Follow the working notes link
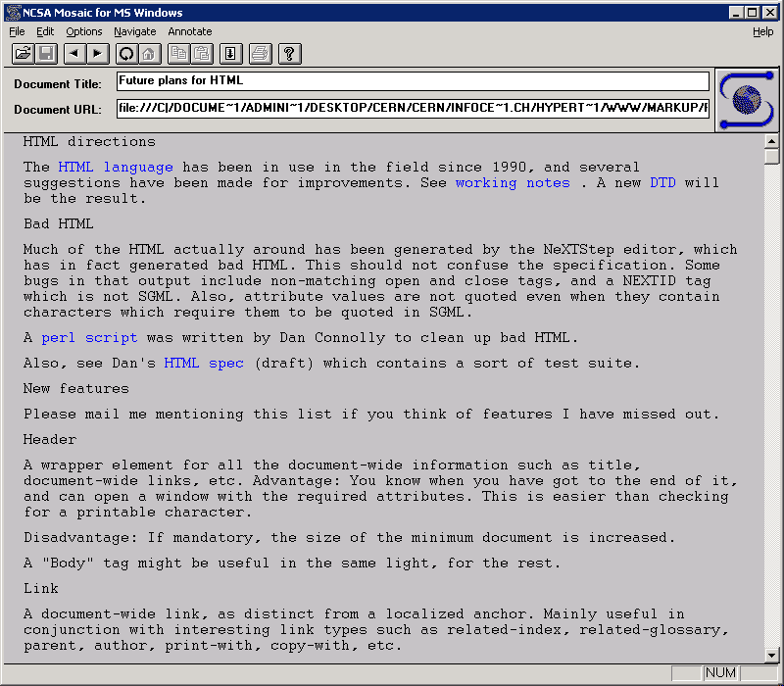784x686 pixels. pos(513,183)
